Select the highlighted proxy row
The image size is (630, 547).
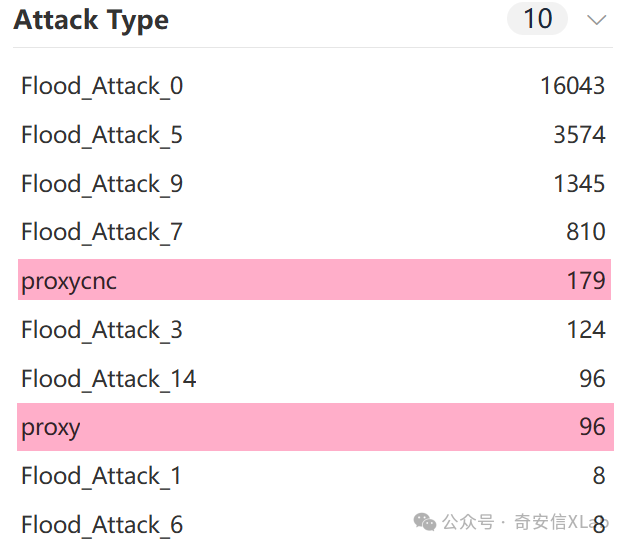click(x=315, y=427)
